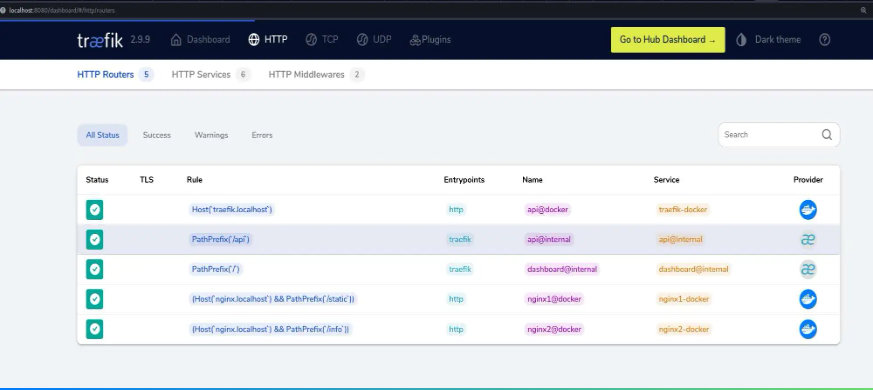Click the TLS column header
Screen dimensions: 873x390
point(146,179)
